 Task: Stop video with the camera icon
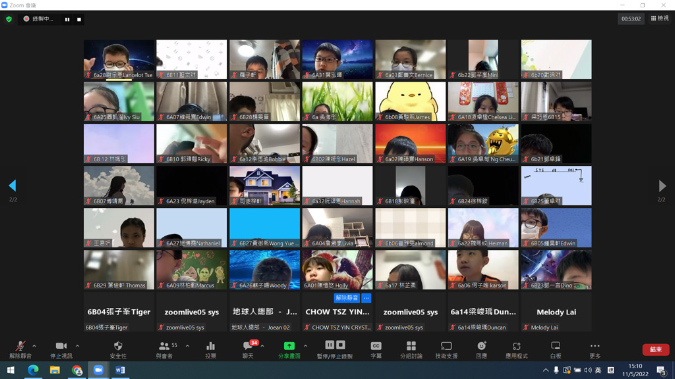tap(61, 349)
